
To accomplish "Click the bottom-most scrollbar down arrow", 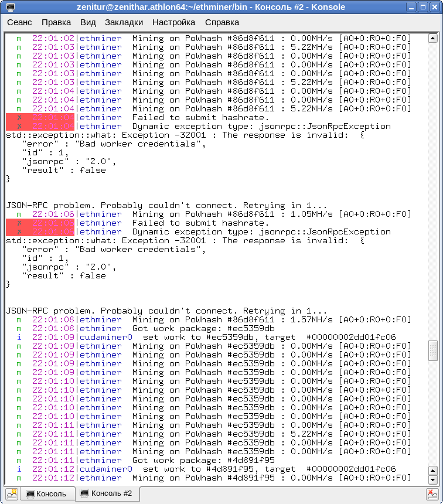I will point(432,480).
